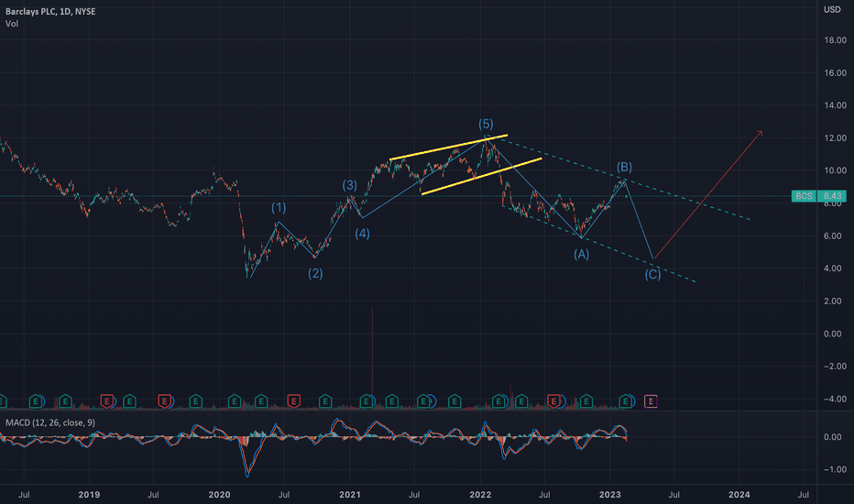Click the −1.00 MACD axis label

835,470
